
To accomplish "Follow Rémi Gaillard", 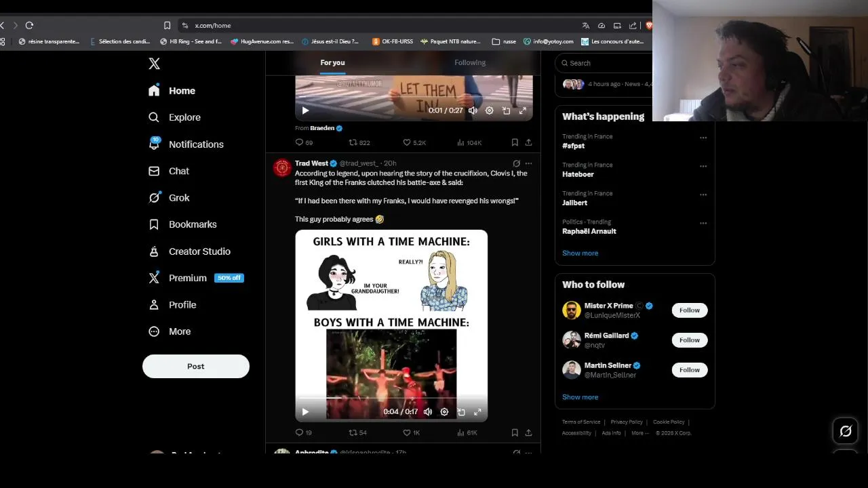I will 690,340.
